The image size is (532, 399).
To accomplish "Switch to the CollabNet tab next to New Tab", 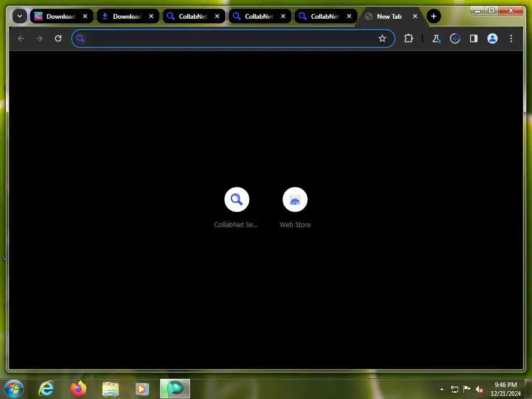I will pos(326,16).
